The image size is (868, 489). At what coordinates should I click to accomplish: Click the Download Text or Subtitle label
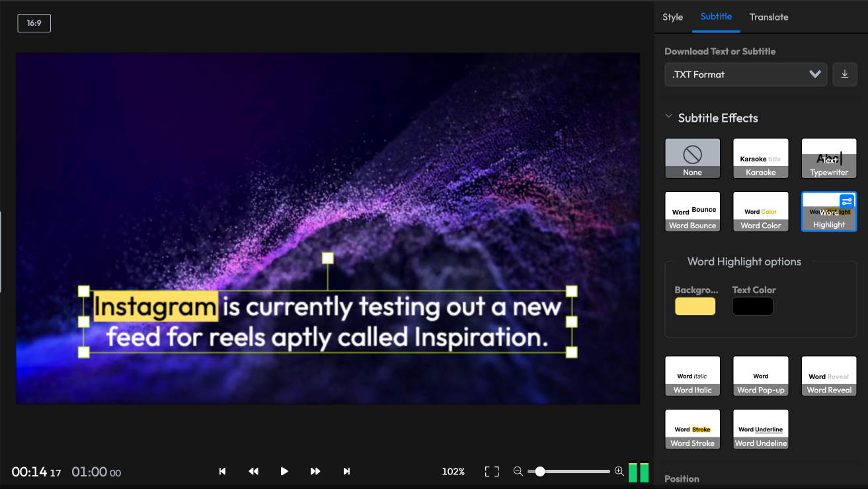(720, 51)
